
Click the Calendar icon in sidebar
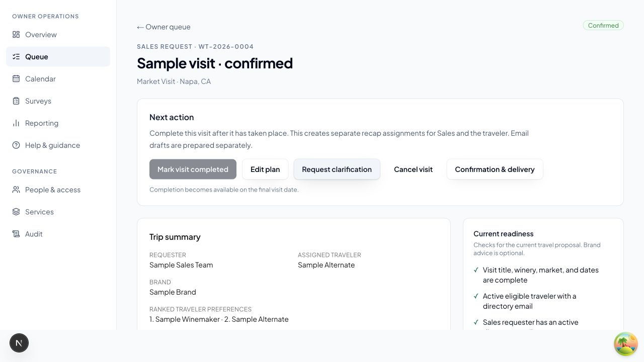(16, 79)
